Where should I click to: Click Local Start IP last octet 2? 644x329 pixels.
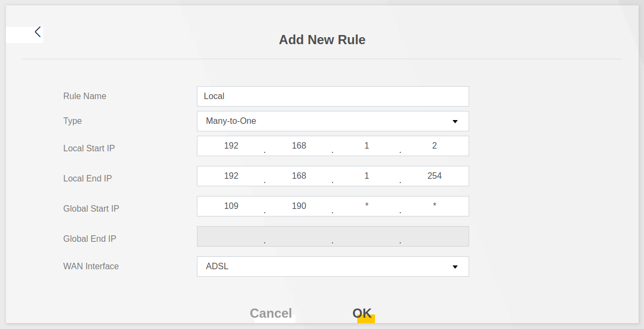tap(435, 146)
